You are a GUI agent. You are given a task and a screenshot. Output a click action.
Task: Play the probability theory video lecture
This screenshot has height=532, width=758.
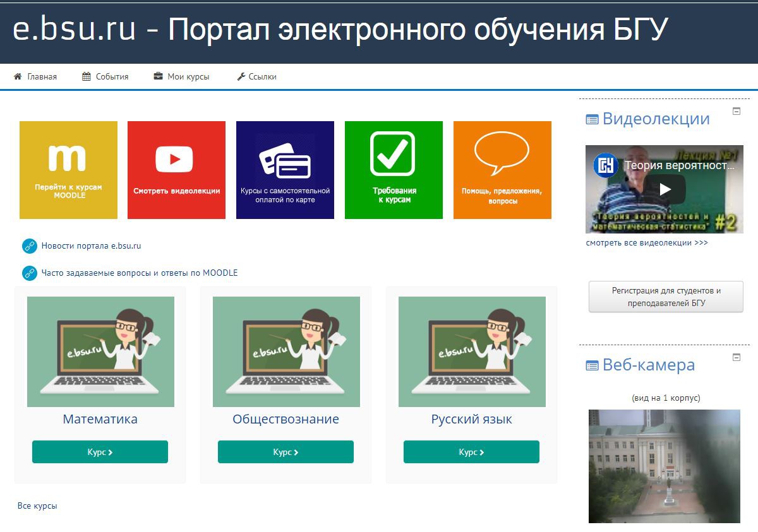665,189
